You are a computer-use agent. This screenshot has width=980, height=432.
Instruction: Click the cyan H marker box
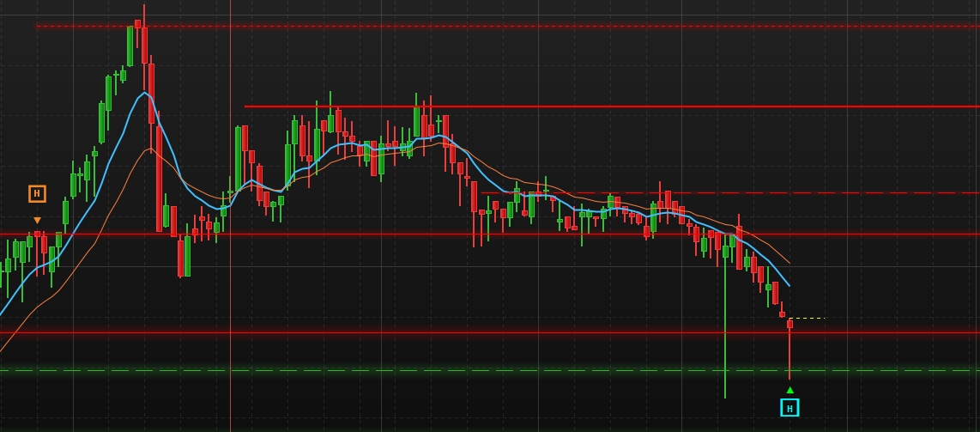[x=789, y=408]
